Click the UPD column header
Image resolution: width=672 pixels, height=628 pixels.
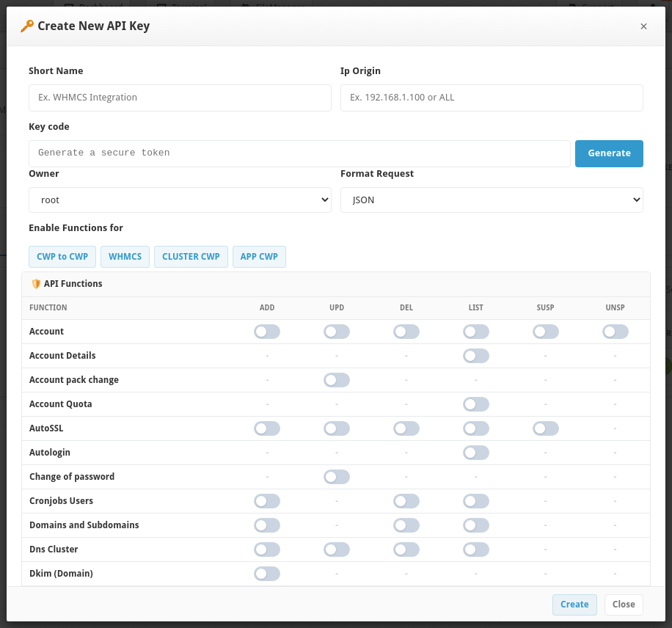(x=337, y=308)
